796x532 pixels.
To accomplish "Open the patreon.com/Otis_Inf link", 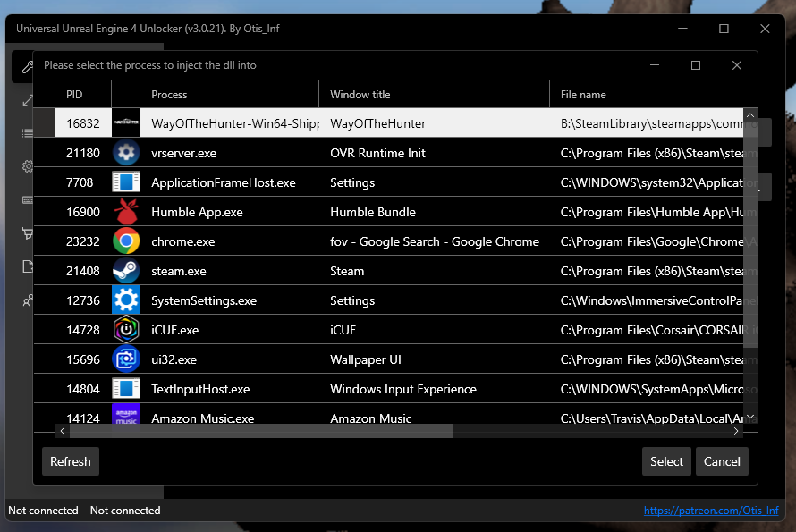I will pyautogui.click(x=714, y=511).
